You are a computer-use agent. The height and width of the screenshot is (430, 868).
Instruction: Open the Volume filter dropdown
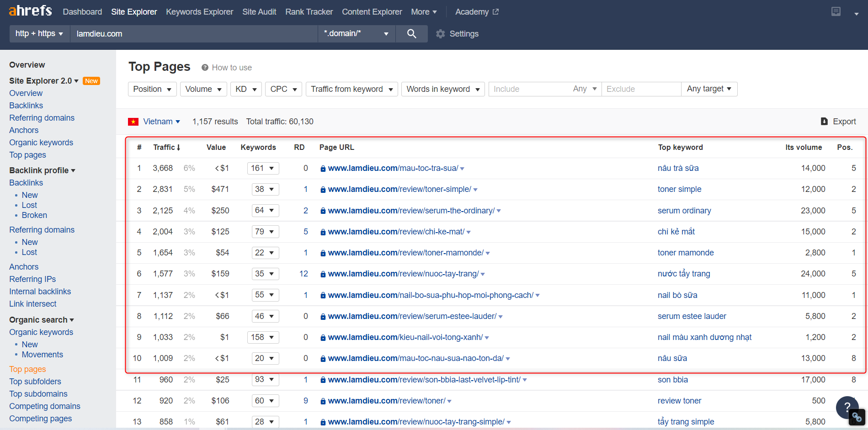click(x=203, y=89)
